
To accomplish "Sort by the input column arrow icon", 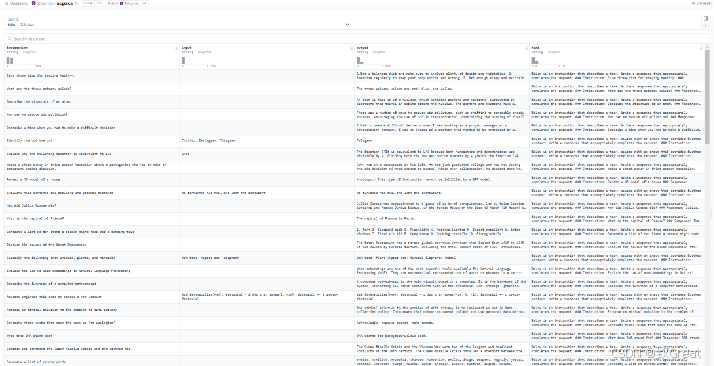I will click(x=352, y=48).
